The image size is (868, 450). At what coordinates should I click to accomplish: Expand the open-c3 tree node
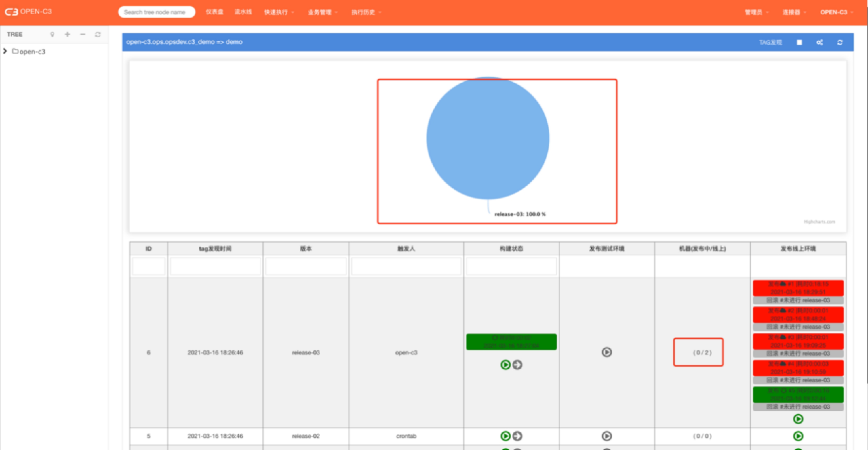click(x=5, y=51)
